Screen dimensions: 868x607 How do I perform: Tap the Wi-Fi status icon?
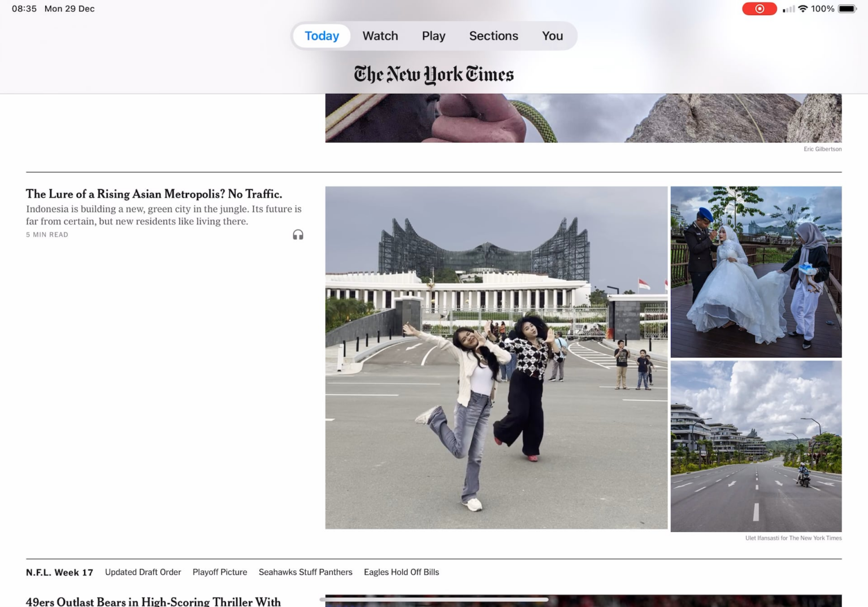[x=802, y=9]
